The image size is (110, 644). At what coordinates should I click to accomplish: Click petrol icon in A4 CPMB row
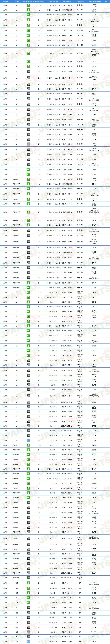[x=28, y=40]
